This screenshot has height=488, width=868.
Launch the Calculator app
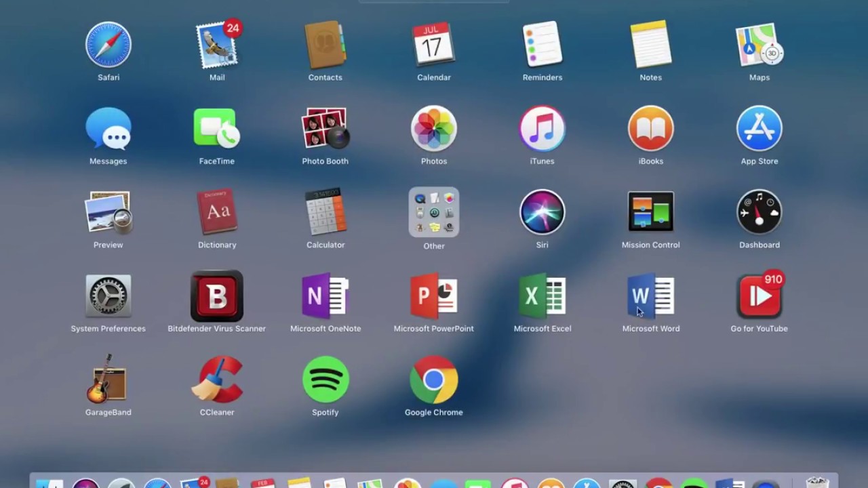[325, 213]
